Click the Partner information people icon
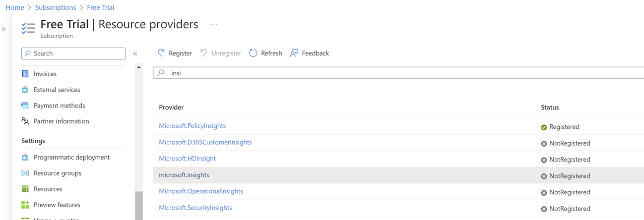The width and height of the screenshot is (644, 220). [x=25, y=121]
